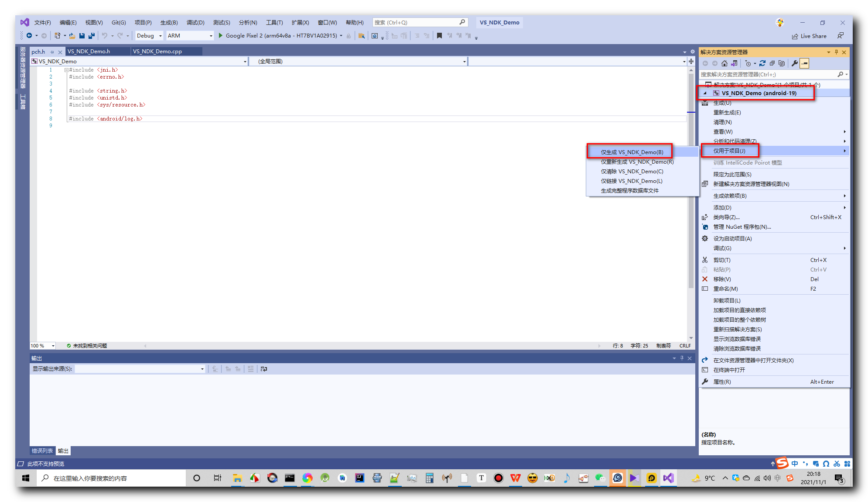Open the 工具(T) menu
The image size is (868, 502).
274,23
